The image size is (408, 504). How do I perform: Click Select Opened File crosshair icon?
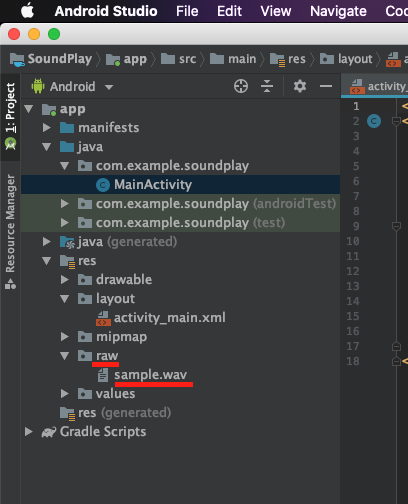click(x=241, y=86)
